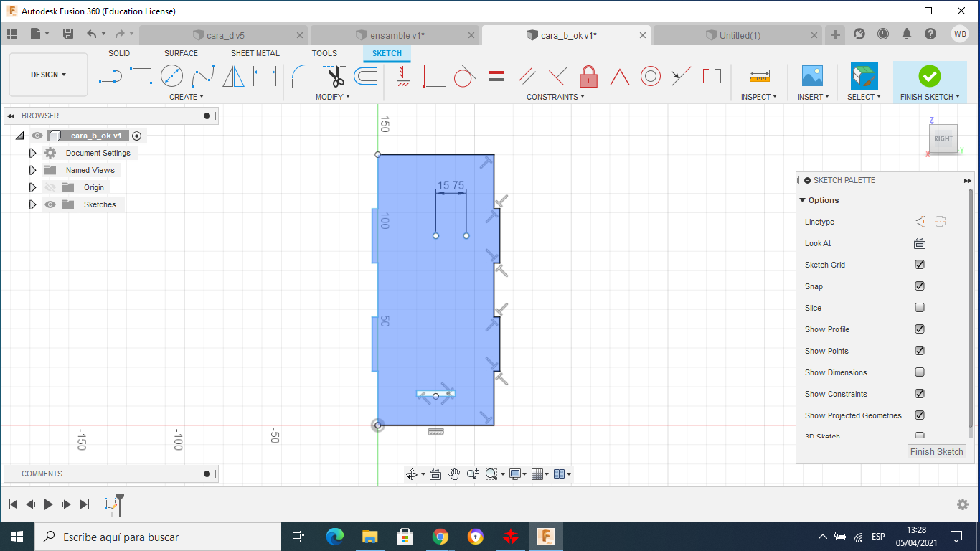Click the Insert image icon
Screen dimensions: 980x551
pyautogui.click(x=812, y=75)
